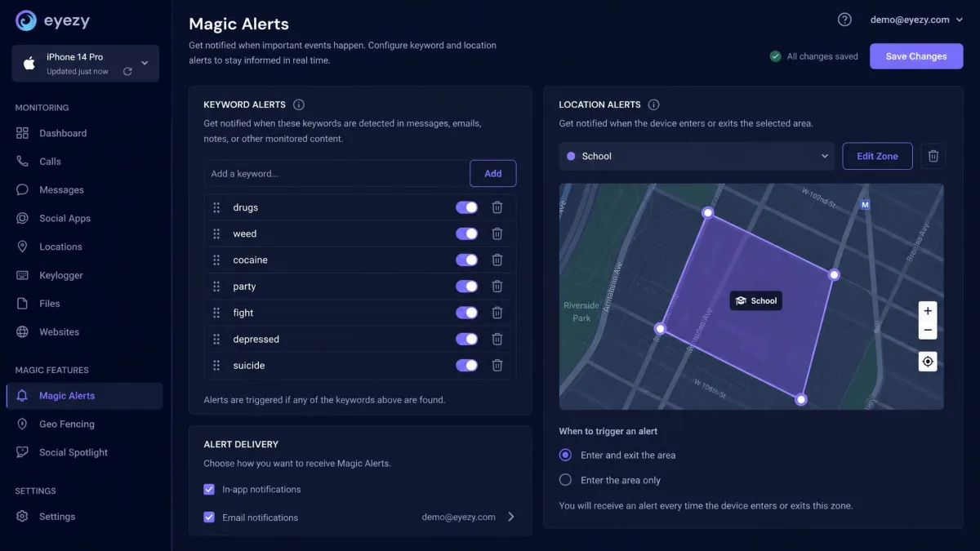The image size is (980, 551).
Task: Delete the "depressed" keyword
Action: pos(497,339)
